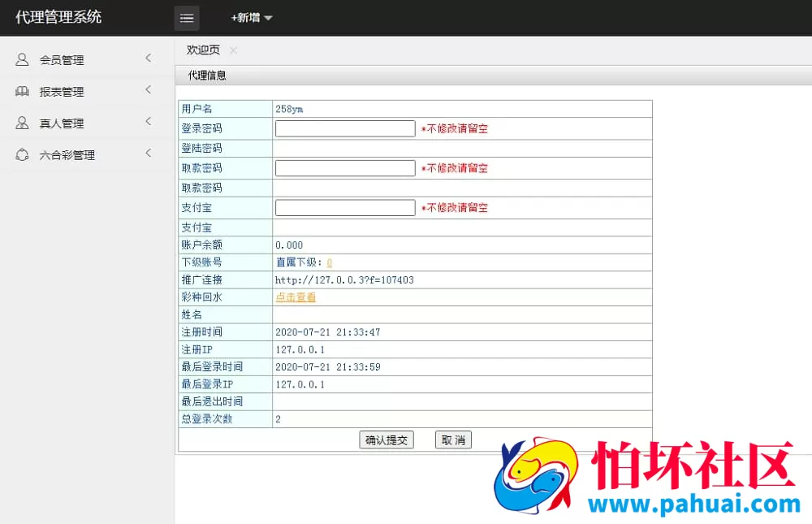Screen dimensions: 812x524
Task: Expand the 六合彩管理 section chevron
Action: pos(148,154)
